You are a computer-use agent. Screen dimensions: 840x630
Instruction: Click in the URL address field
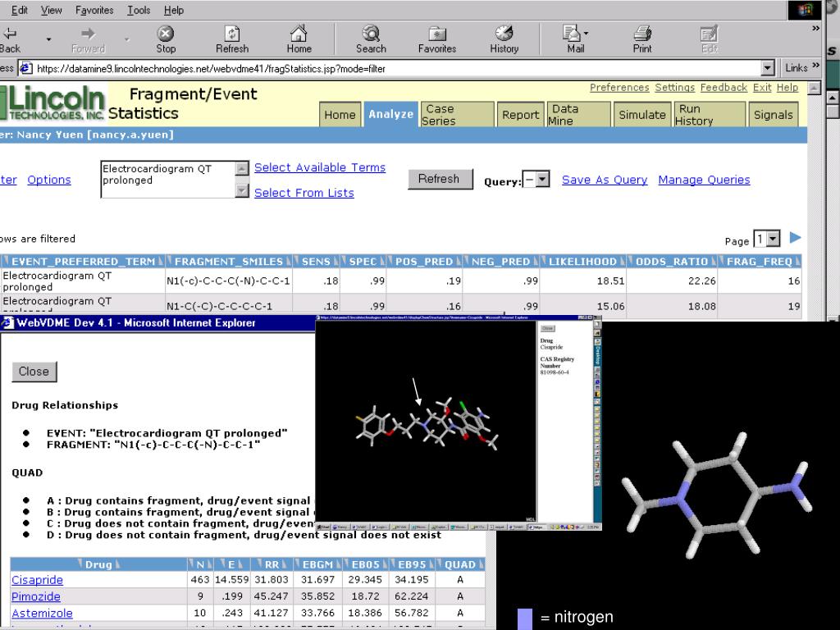[x=396, y=69]
